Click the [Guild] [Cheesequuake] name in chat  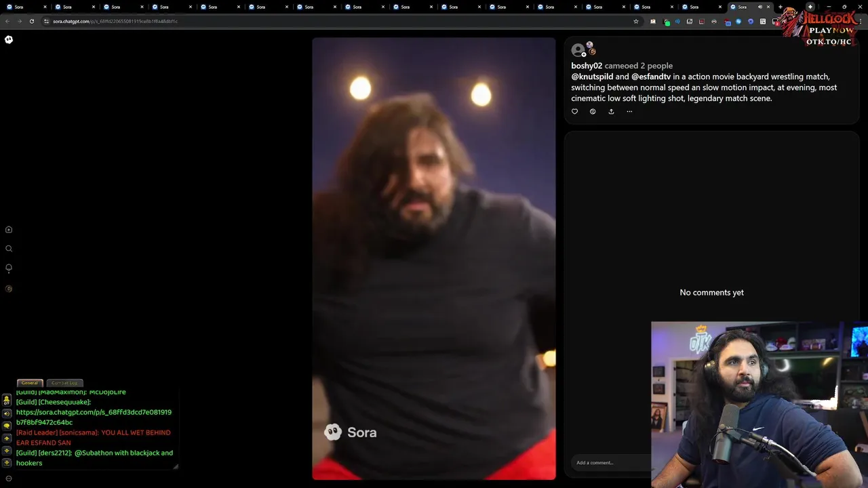click(x=54, y=403)
